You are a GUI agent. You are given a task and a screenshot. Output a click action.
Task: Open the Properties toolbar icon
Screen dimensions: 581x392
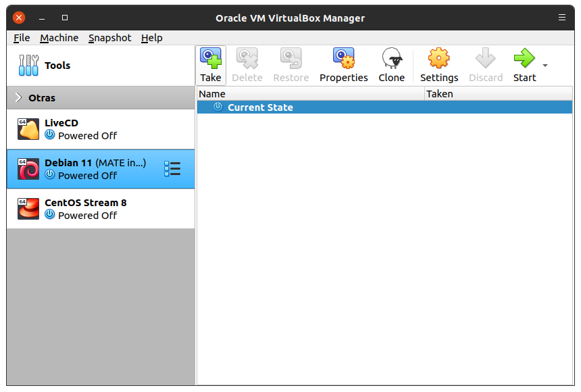343,59
